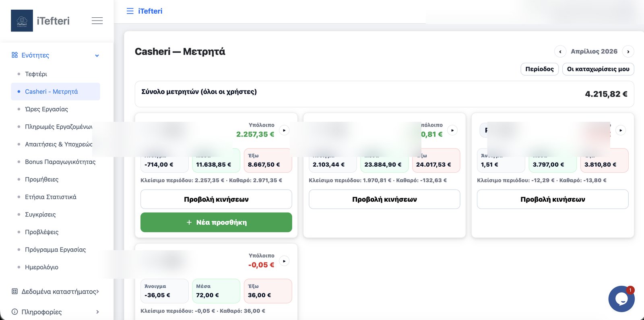Click Έξω box showing 24.017,53 €
Screen dimensions: 644x320
pyautogui.click(x=436, y=161)
